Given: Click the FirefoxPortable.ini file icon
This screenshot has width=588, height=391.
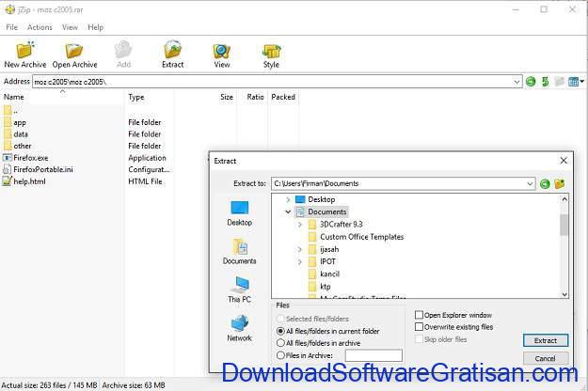Looking at the screenshot, I should [x=8, y=169].
